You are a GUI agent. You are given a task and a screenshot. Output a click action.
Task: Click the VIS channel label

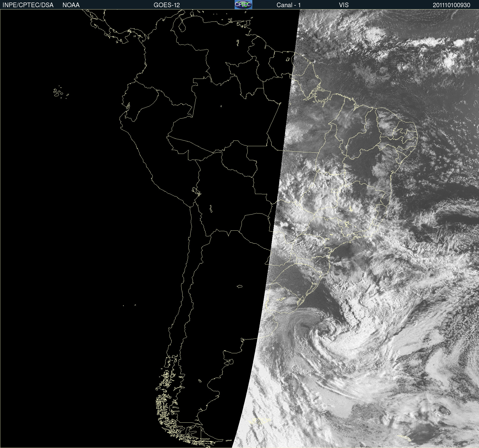tap(344, 5)
